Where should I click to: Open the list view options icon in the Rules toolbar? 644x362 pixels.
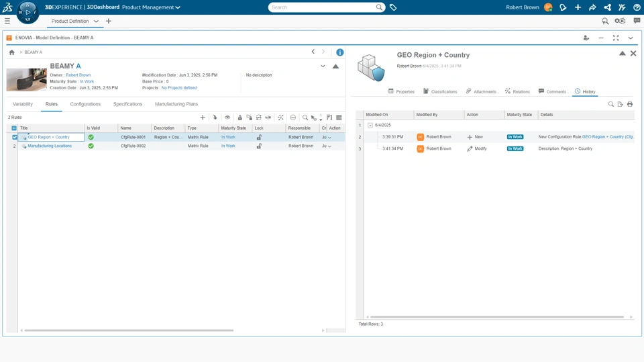click(x=339, y=118)
